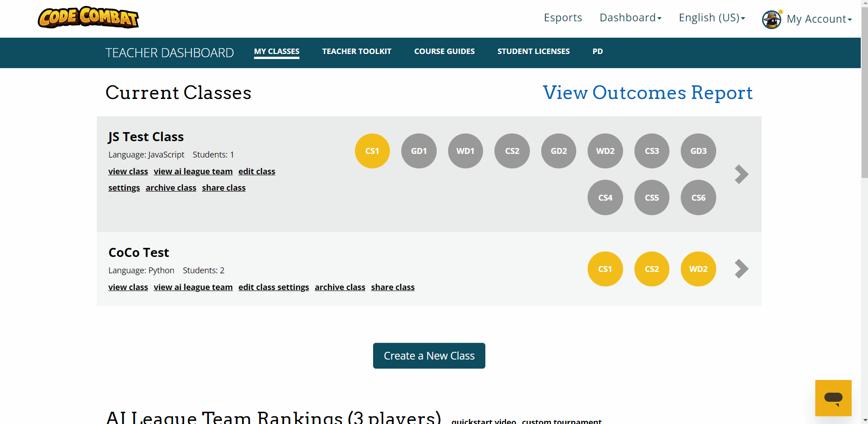View AI league team for CoCo Test

tap(193, 287)
